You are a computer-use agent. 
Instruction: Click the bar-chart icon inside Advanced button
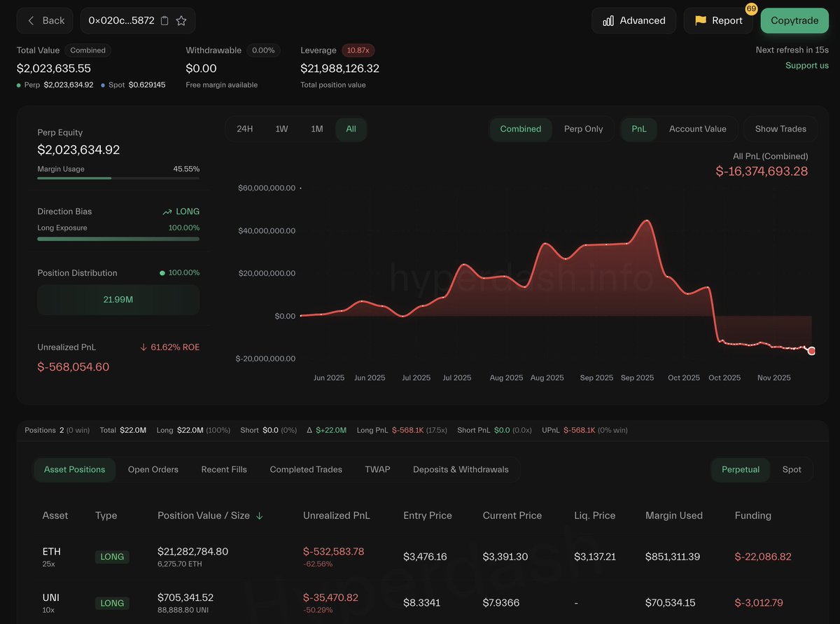[x=609, y=20]
